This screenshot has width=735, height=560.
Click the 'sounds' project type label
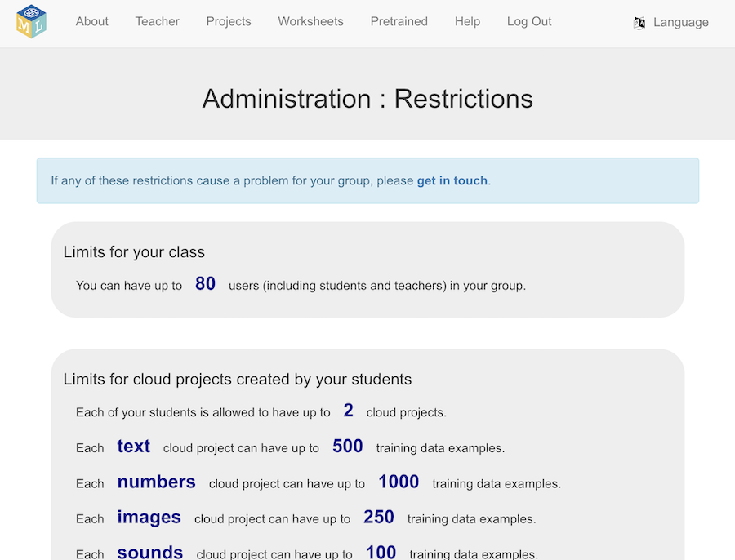150,553
